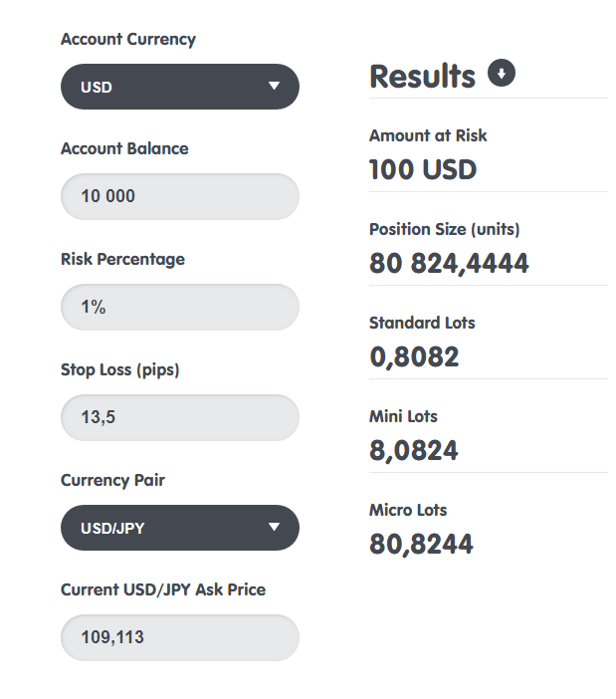Focus the Account Balance input field
This screenshot has width=616, height=699.
179,197
